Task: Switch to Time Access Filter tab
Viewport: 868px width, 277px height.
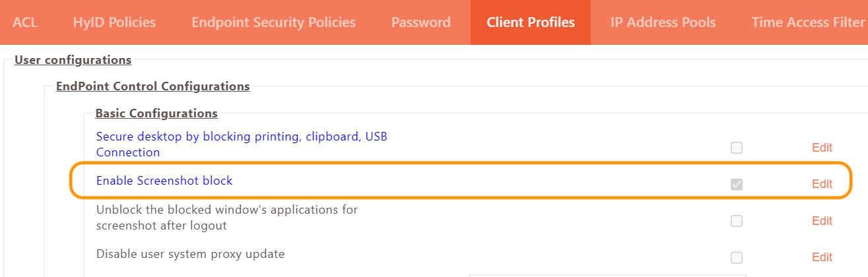Action: point(807,22)
